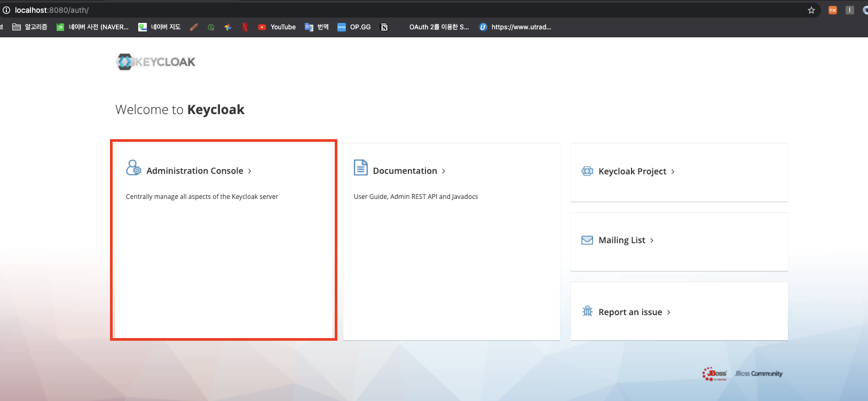Click 'User Guide, Admin REST API and Javadocs' text
Image resolution: width=868 pixels, height=401 pixels.
[416, 197]
